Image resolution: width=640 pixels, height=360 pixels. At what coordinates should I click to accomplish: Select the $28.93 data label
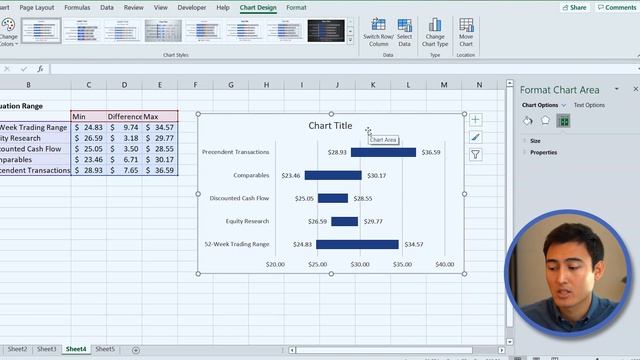coord(337,152)
